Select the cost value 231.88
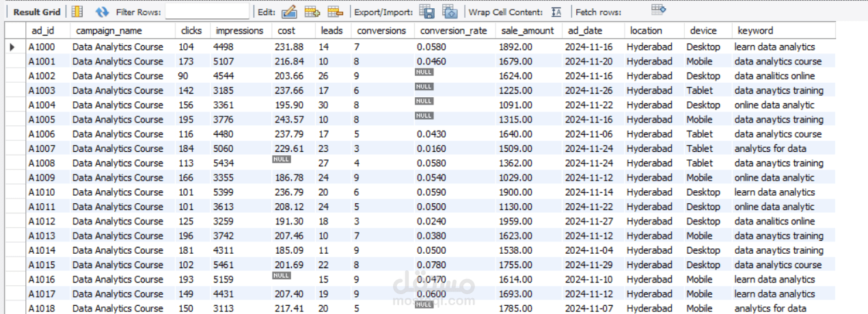Viewport: 868px width, 314px height. 289,47
